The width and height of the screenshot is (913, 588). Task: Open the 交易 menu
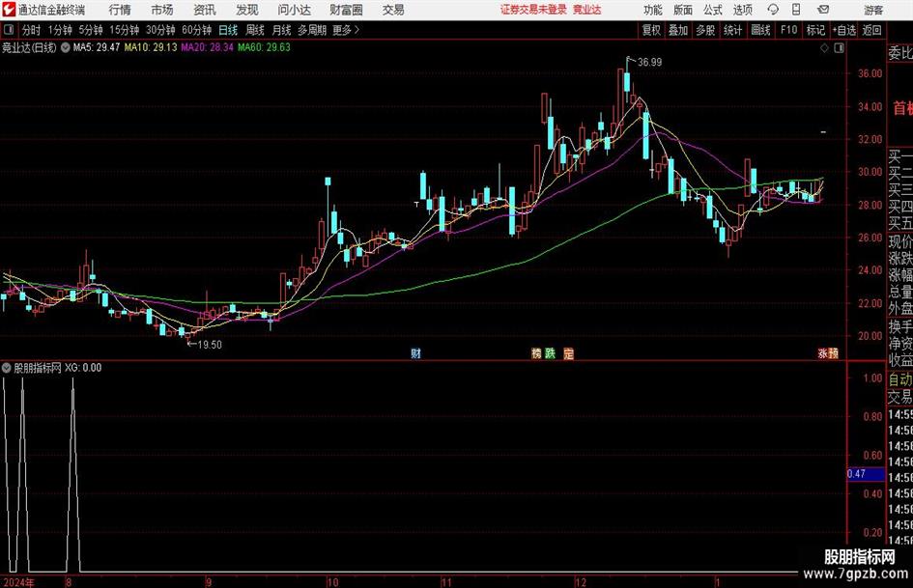(393, 10)
